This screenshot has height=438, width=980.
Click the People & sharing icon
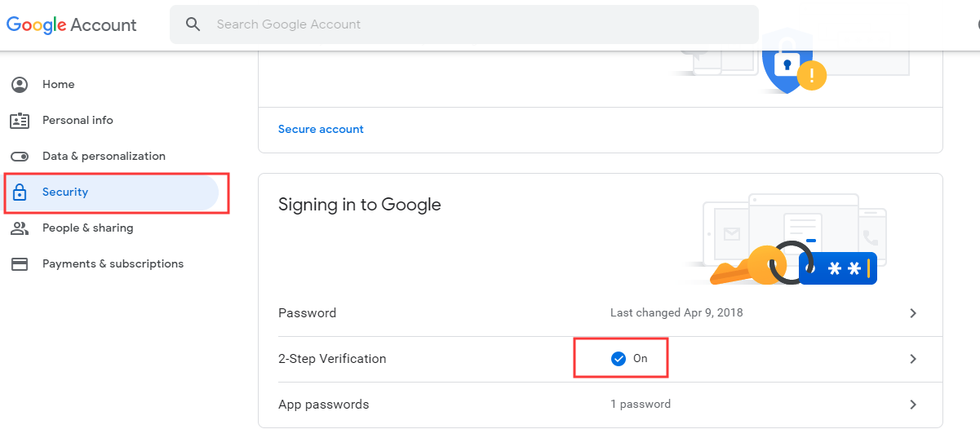pyautogui.click(x=19, y=228)
